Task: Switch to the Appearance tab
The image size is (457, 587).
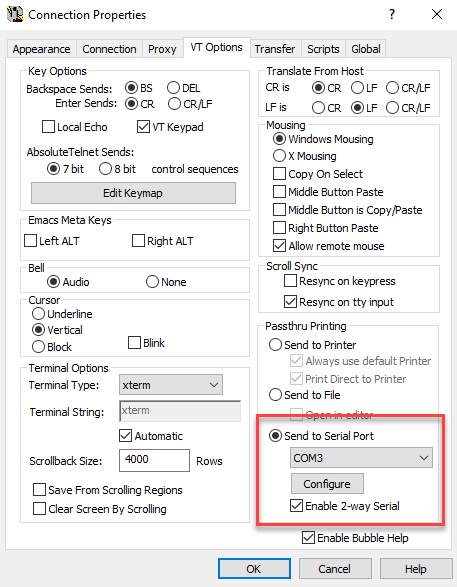Action: 41,49
